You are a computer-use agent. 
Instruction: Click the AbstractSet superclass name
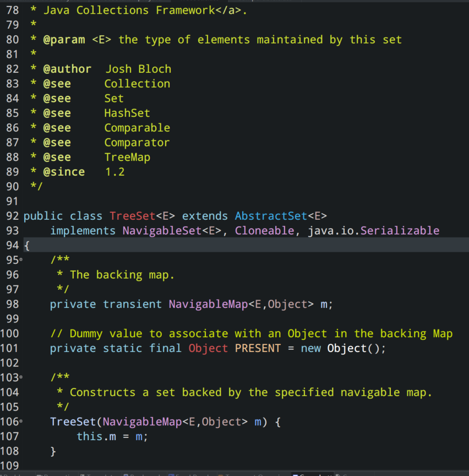271,216
